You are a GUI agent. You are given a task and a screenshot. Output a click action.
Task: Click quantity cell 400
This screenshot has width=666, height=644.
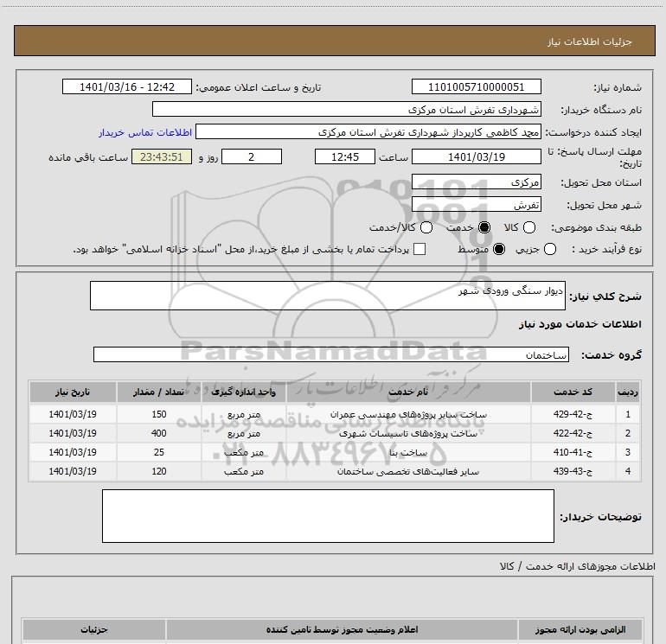pos(159,433)
